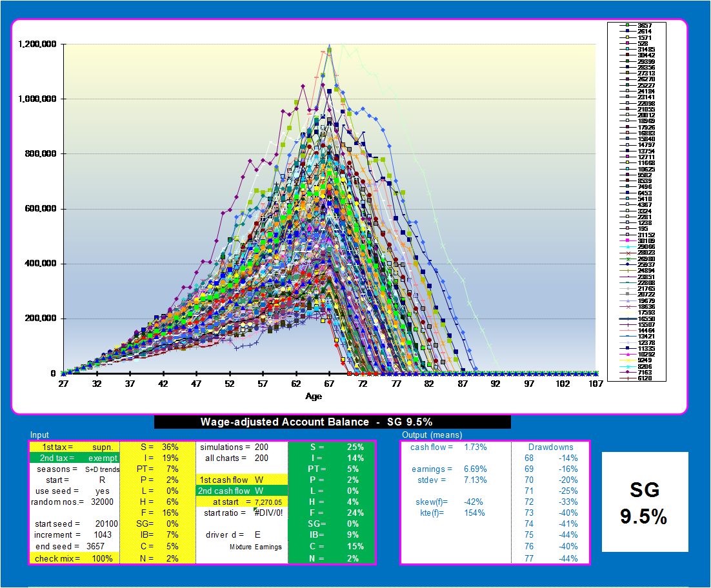The width and height of the screenshot is (711, 588).
Task: Select the green IB= 9% cell
Action: point(332,534)
